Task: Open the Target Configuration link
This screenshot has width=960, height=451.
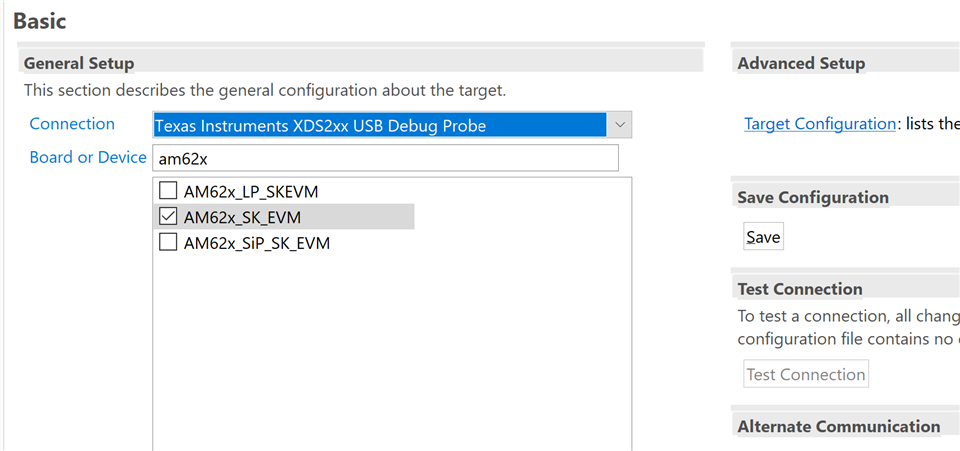Action: tap(820, 124)
